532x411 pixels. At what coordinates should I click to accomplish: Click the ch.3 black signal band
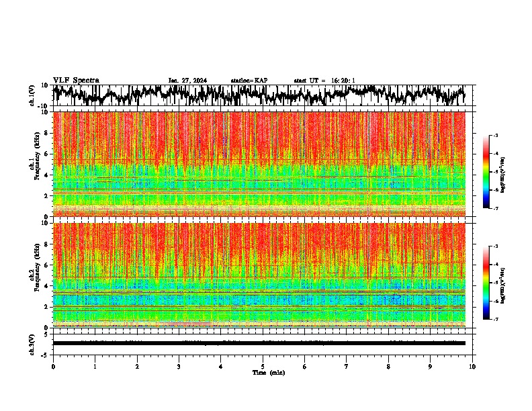pyautogui.click(x=259, y=343)
